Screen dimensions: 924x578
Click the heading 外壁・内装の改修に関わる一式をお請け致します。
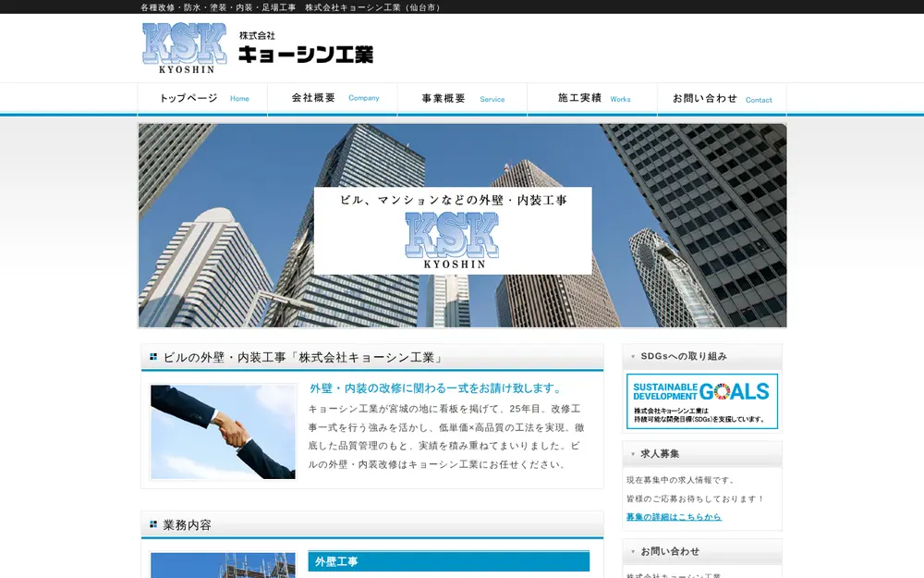coord(437,388)
